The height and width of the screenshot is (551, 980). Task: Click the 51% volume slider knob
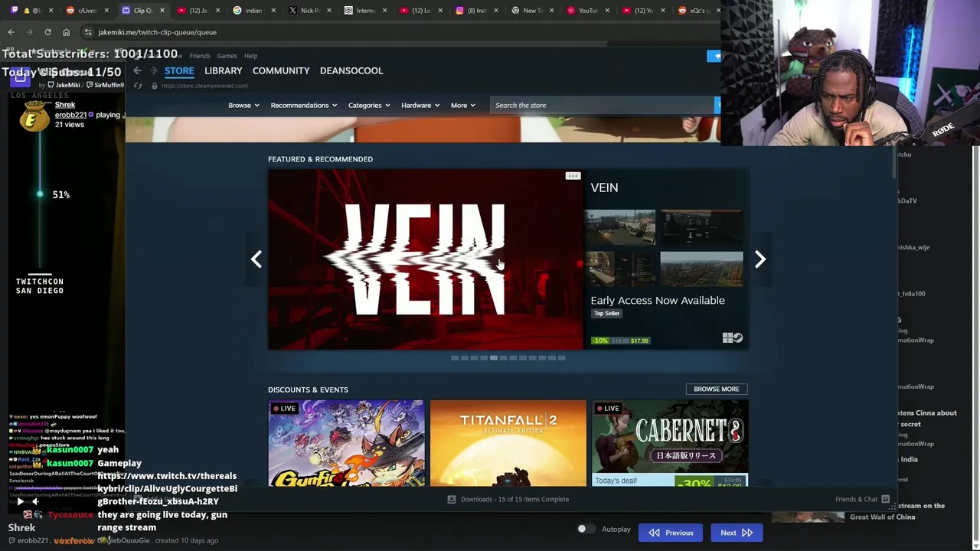pos(40,194)
